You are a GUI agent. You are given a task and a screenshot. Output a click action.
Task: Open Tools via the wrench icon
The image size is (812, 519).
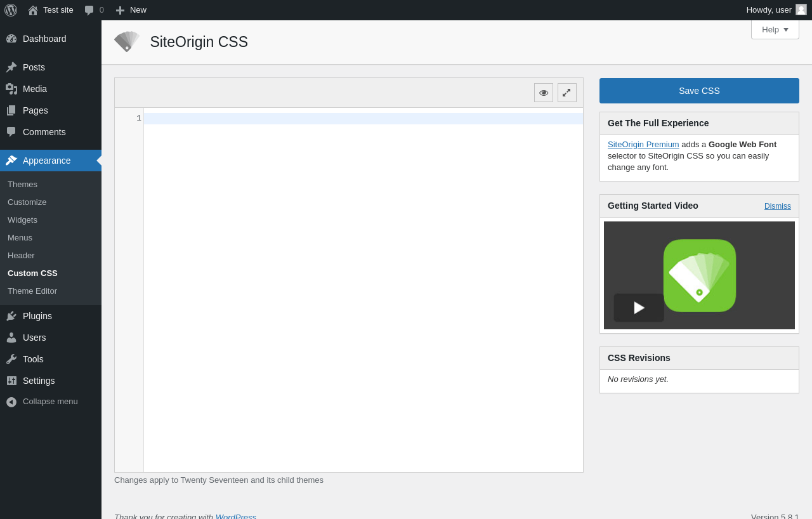[11, 359]
